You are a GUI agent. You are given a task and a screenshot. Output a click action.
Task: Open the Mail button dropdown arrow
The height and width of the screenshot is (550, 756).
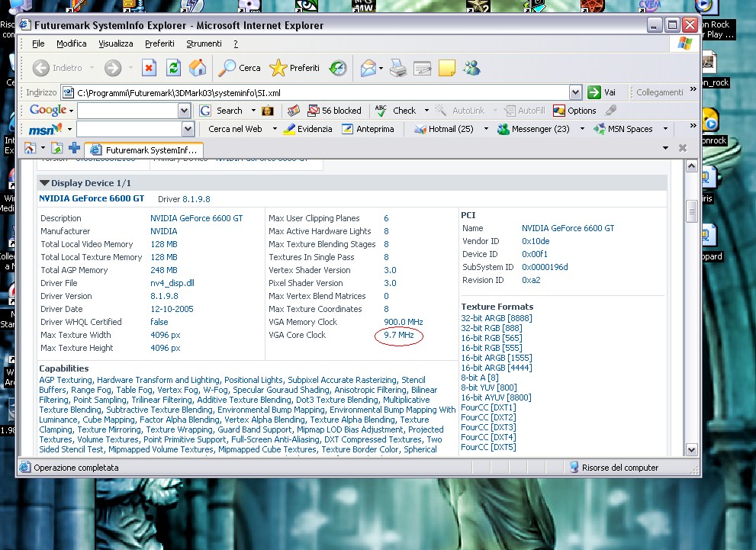[381, 69]
